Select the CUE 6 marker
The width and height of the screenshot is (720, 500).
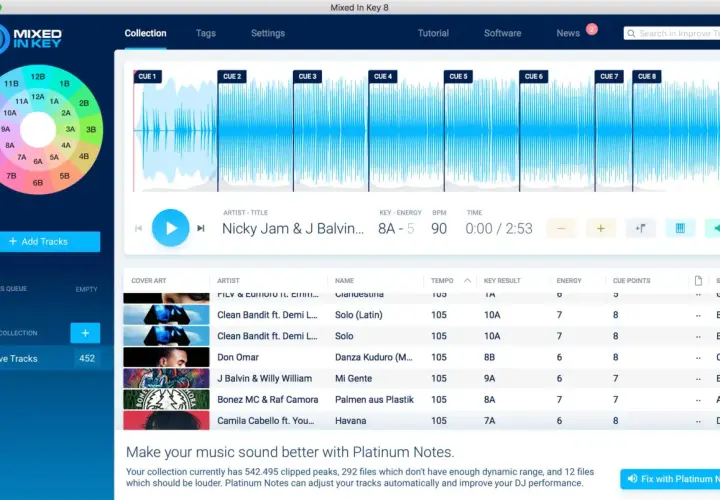point(534,76)
